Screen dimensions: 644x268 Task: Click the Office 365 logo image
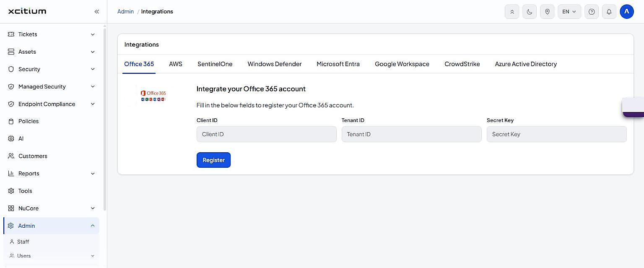[x=153, y=96]
